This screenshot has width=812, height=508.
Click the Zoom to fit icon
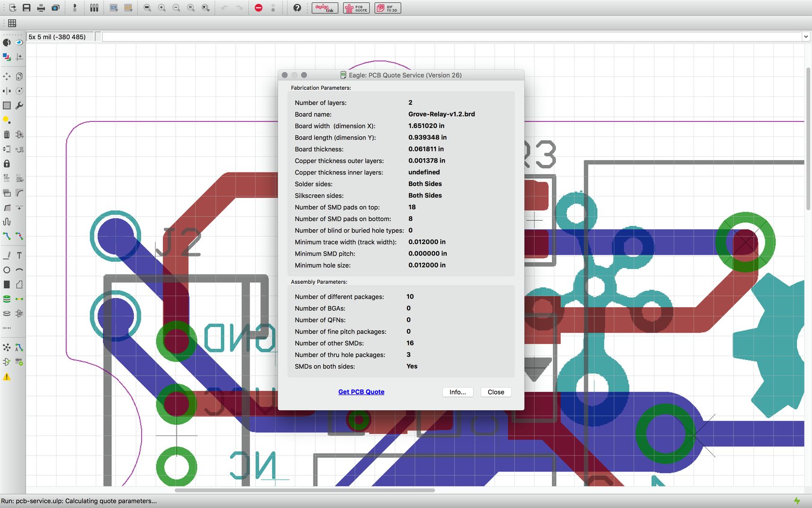click(x=147, y=8)
